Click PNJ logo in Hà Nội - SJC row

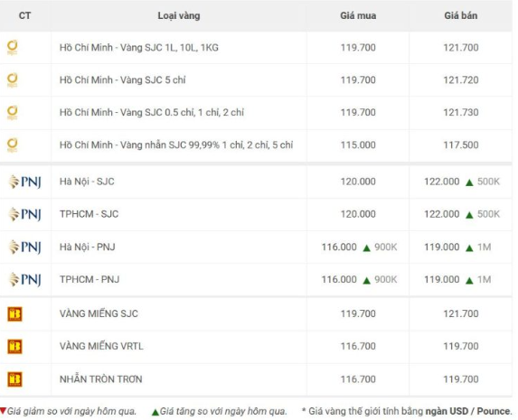[24, 182]
